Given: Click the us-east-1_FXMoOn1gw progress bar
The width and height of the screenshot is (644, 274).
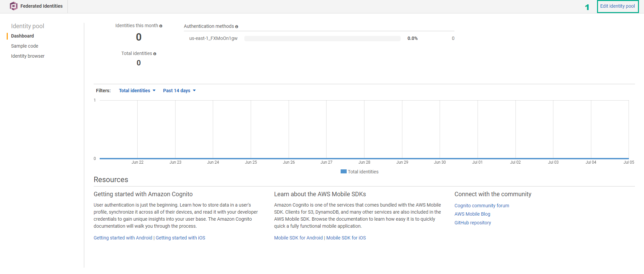Looking at the screenshot, I should [x=323, y=39].
